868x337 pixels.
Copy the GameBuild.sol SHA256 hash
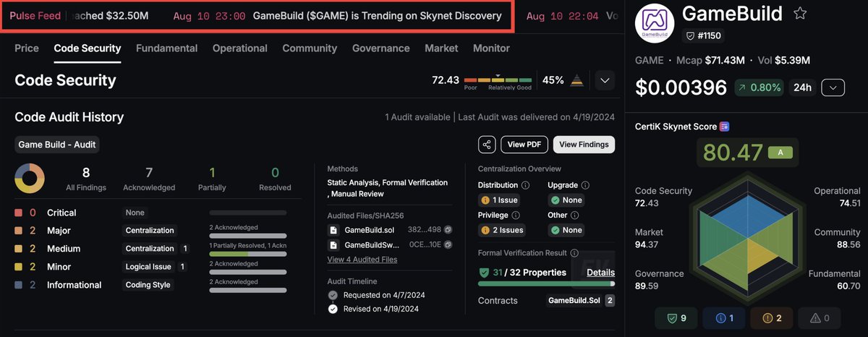448,229
